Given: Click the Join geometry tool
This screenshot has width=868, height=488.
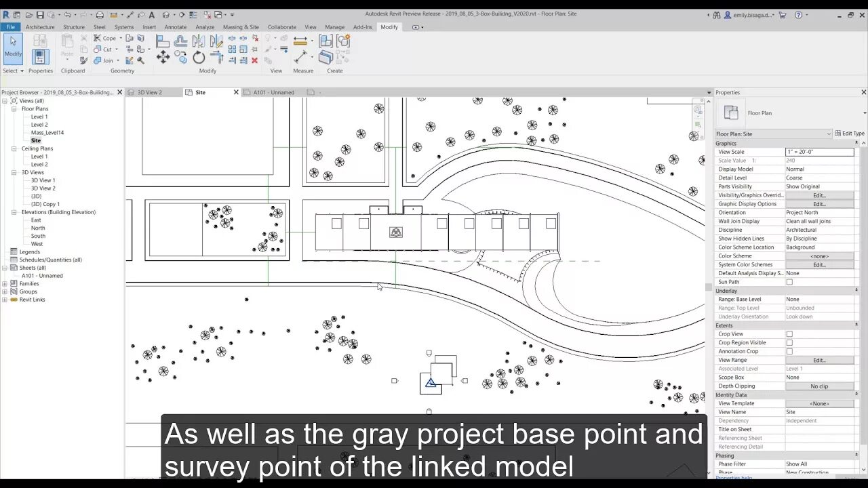Looking at the screenshot, I should pyautogui.click(x=103, y=60).
